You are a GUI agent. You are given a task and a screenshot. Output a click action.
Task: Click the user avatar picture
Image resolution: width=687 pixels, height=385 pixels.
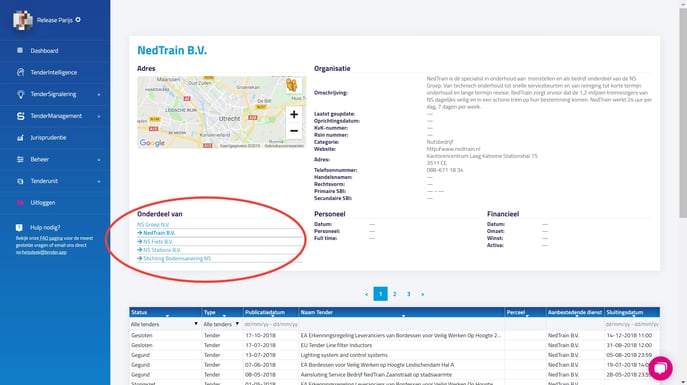point(22,20)
